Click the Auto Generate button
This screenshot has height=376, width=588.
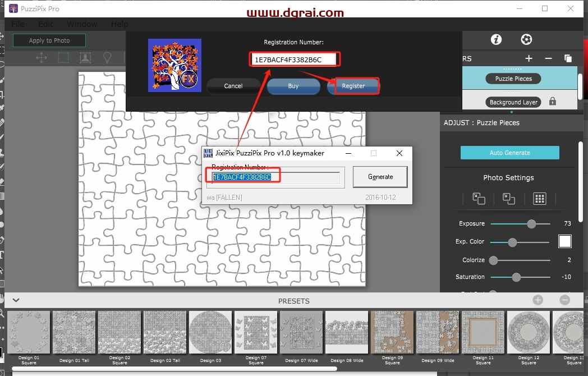tap(509, 153)
